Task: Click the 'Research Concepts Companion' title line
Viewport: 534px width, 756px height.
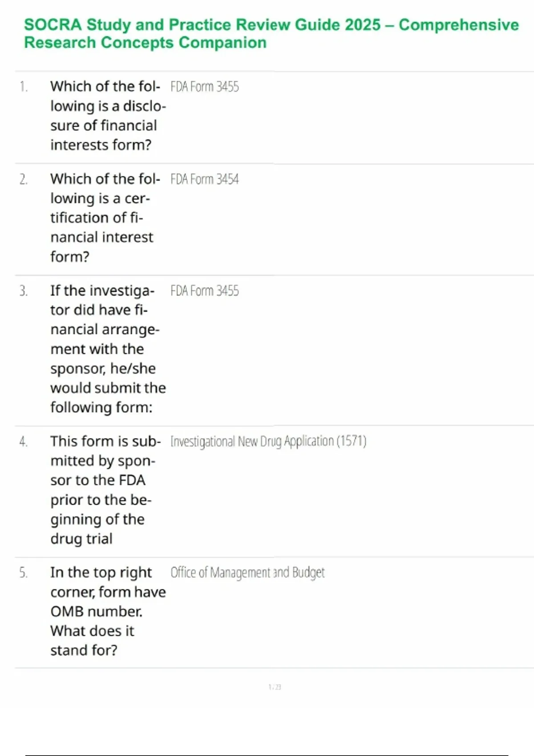Action: (145, 43)
